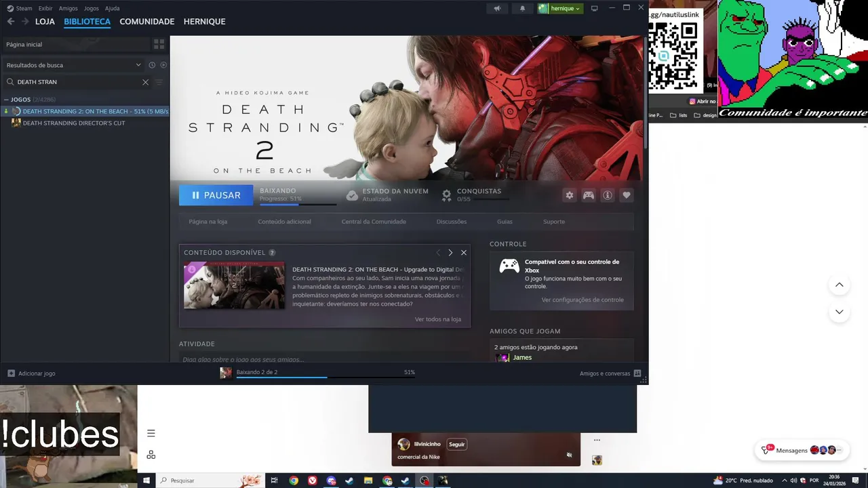Viewport: 868px width, 488px height.
Task: Open Conteúdo Disponível help question mark
Action: tap(272, 253)
